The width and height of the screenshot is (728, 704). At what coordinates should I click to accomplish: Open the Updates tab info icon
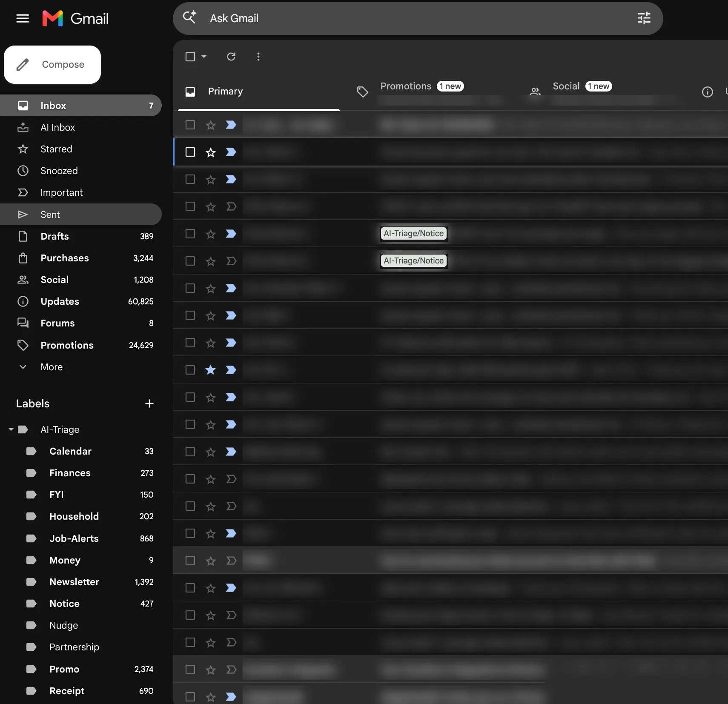point(707,92)
